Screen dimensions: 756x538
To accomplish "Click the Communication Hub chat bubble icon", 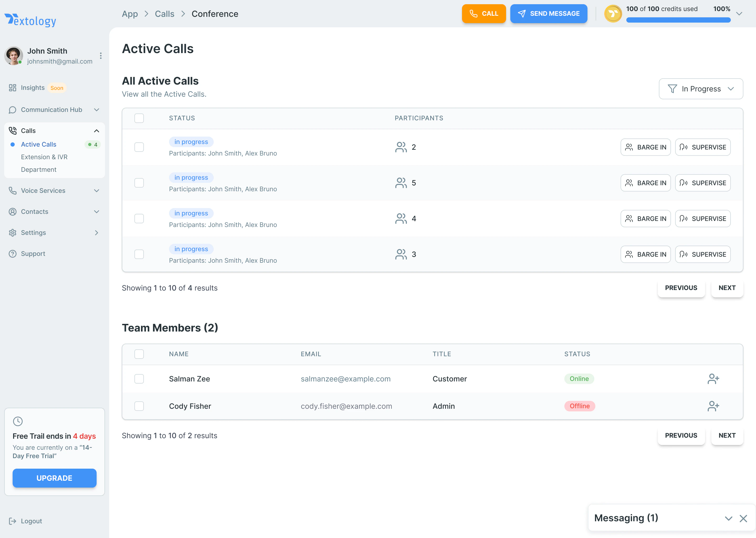I will point(13,110).
